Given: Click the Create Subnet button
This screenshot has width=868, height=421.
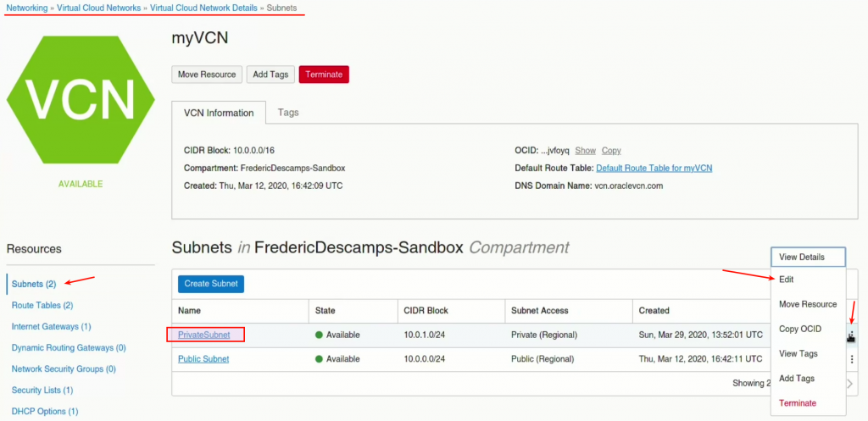Looking at the screenshot, I should [x=211, y=284].
